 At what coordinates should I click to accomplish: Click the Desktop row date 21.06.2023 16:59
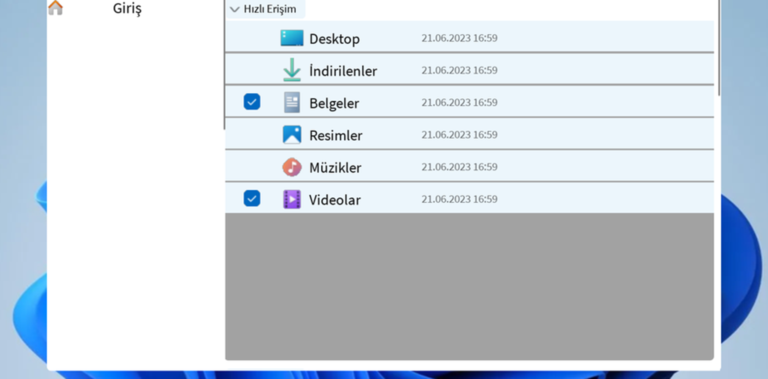point(459,38)
